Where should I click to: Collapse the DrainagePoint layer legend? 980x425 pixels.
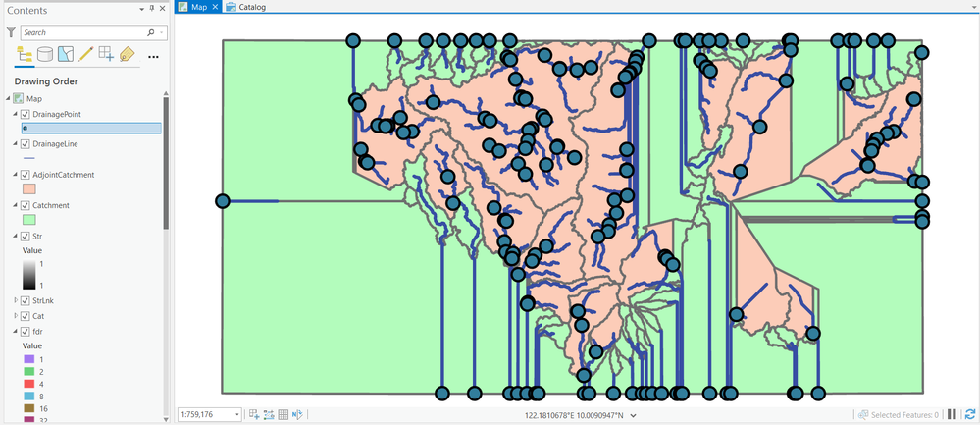tap(16, 115)
